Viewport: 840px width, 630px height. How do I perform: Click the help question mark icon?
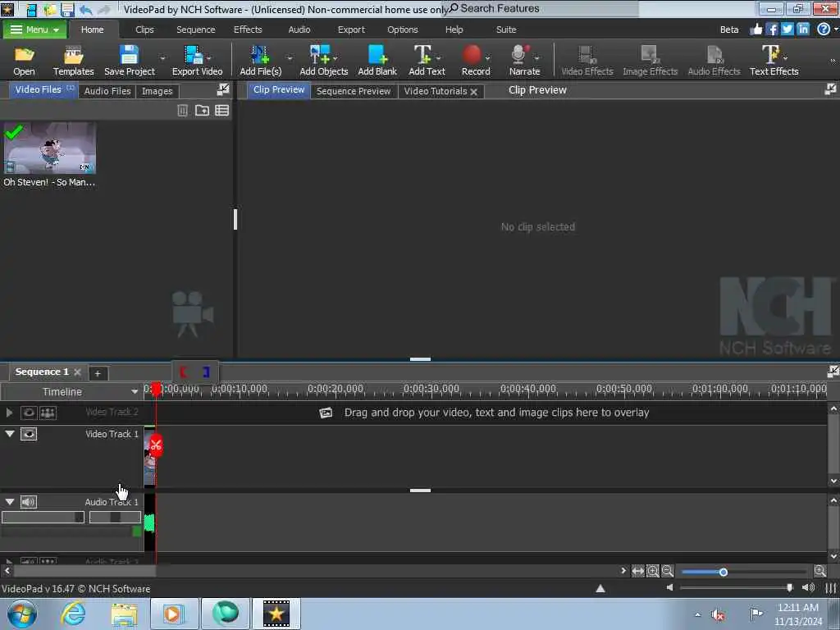(824, 30)
